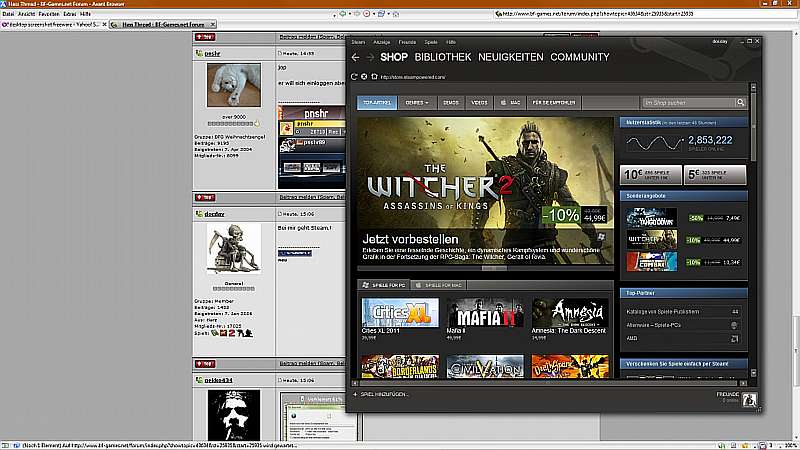Click the dopfmr username link in forum
Viewport: 800px width, 450px height.
pos(214,214)
